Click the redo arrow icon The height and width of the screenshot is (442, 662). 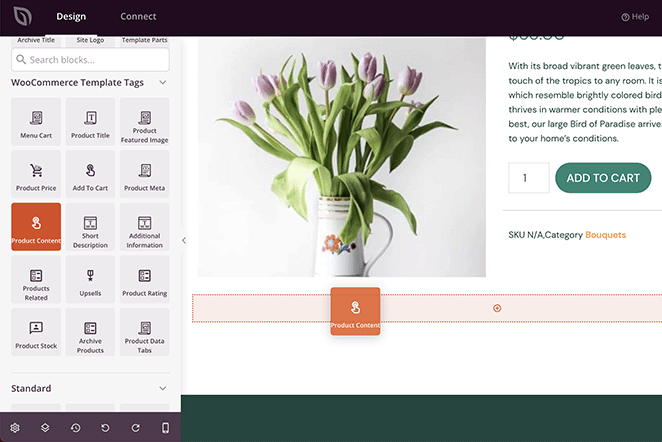(x=136, y=428)
